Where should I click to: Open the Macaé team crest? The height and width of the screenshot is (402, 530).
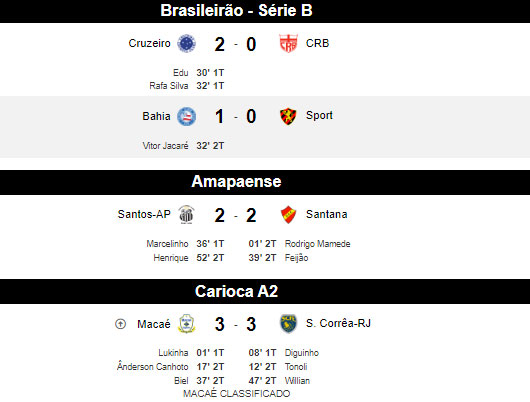click(187, 324)
